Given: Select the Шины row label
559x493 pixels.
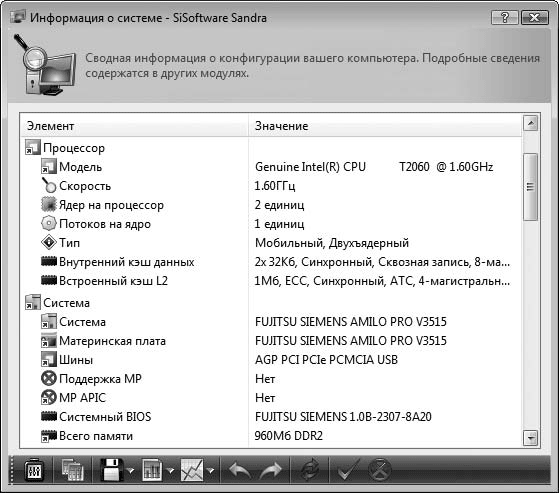Looking at the screenshot, I should pyautogui.click(x=76, y=360).
